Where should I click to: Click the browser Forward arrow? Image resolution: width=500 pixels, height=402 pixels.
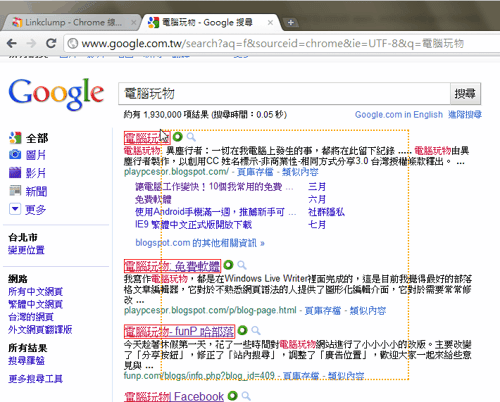point(31,43)
